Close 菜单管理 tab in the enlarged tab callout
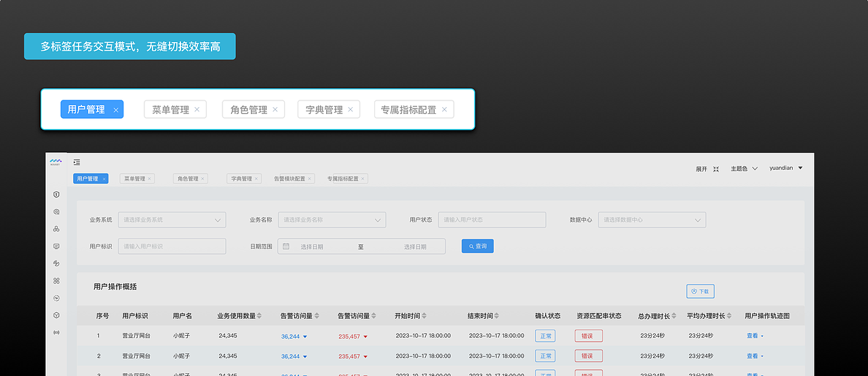 click(197, 109)
